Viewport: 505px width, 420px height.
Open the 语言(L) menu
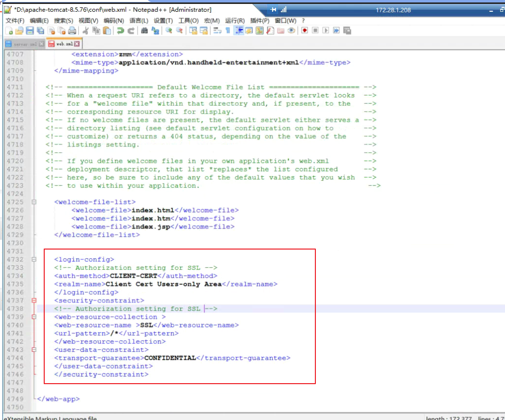(139, 21)
